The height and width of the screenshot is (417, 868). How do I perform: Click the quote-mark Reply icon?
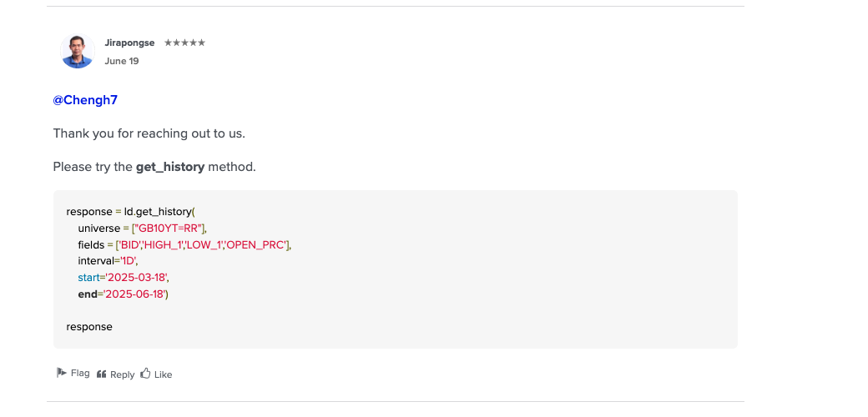(x=101, y=374)
